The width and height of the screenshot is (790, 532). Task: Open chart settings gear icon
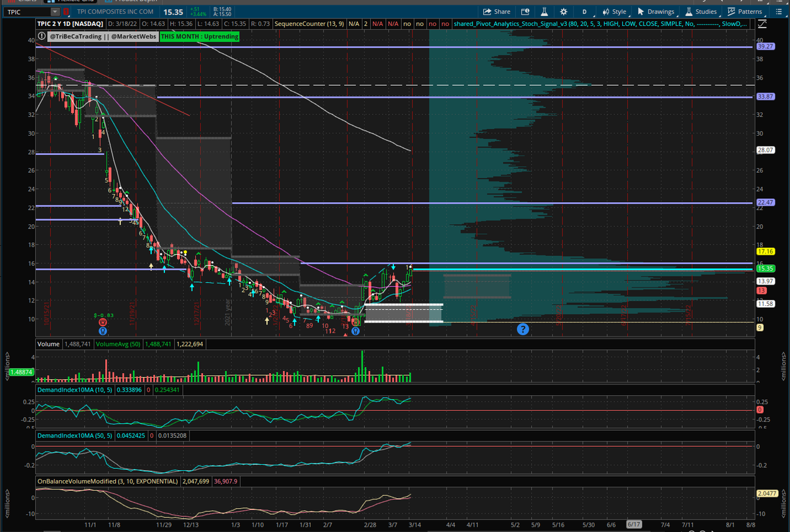[563, 11]
